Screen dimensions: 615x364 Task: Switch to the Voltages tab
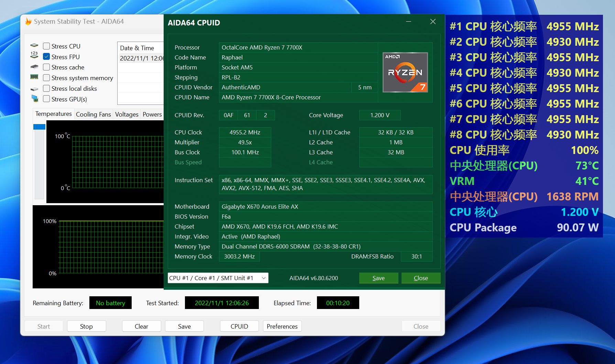[127, 114]
